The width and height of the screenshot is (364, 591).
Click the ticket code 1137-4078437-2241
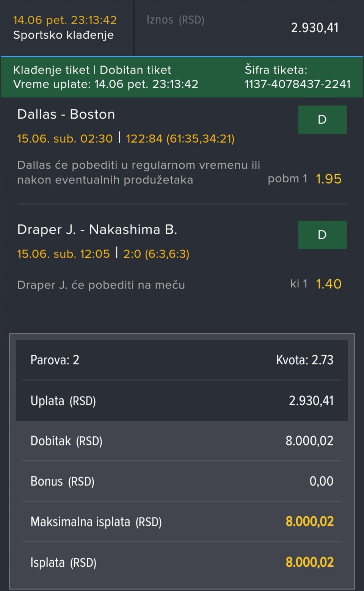[x=298, y=84]
